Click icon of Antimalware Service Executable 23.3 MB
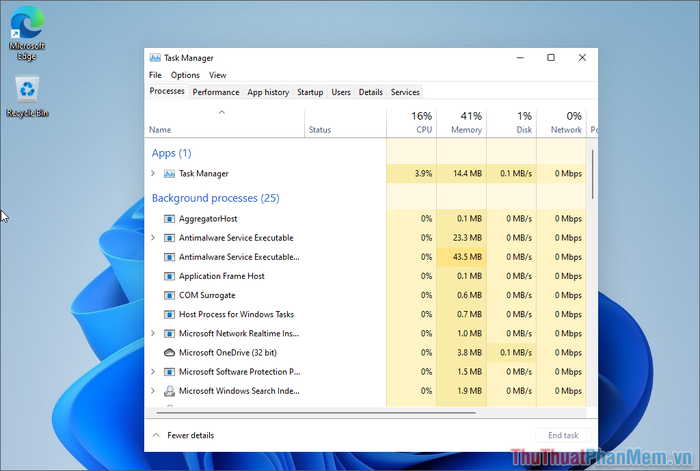The height and width of the screenshot is (471, 700). click(169, 238)
